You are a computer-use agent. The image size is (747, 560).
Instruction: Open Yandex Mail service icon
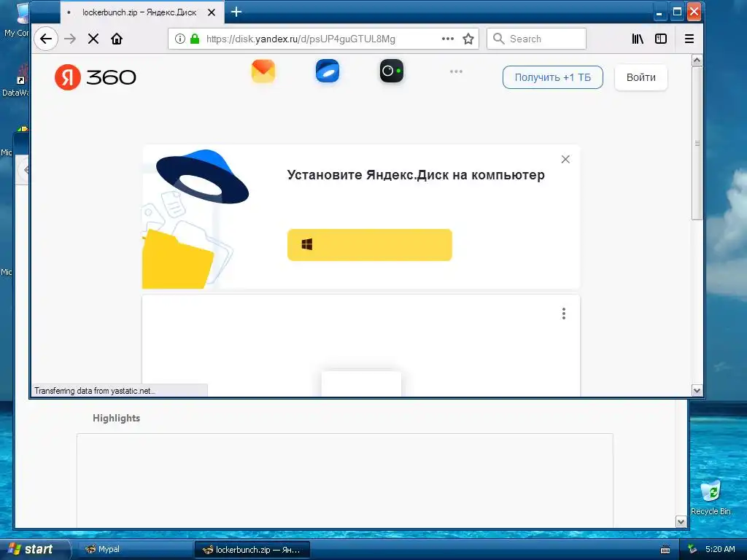coord(263,71)
